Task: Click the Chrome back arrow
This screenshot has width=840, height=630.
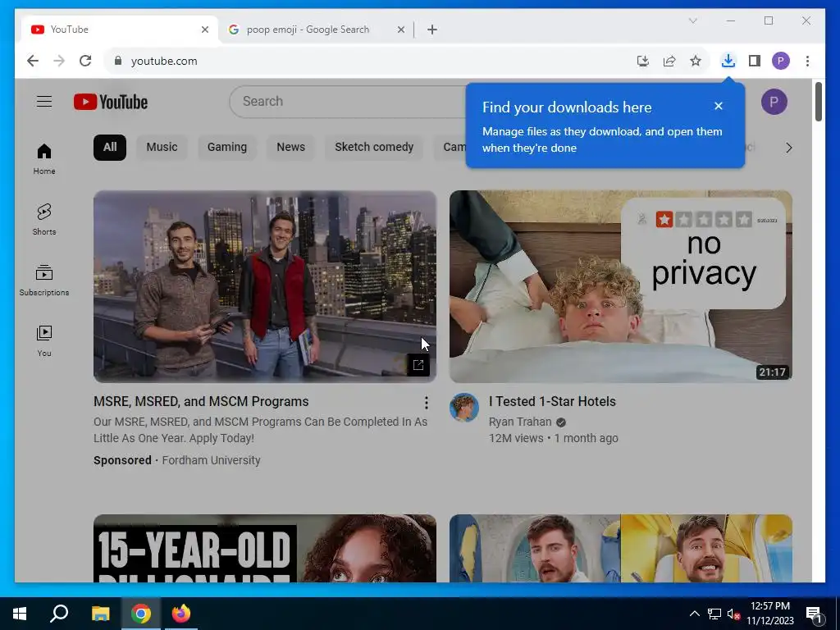Action: coord(33,61)
